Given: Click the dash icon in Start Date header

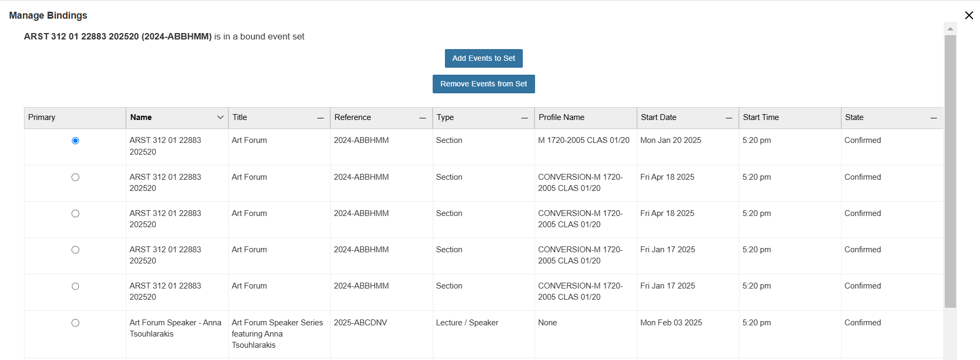Looking at the screenshot, I should 729,118.
